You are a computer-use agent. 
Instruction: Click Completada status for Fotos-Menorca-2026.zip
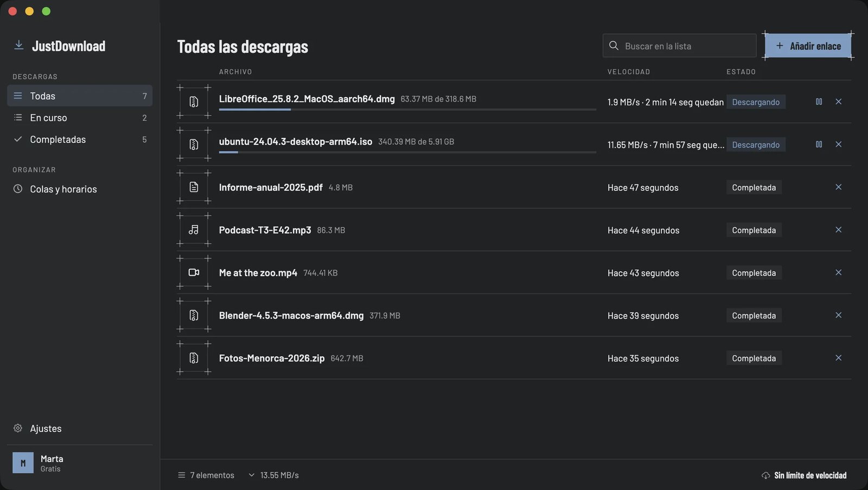(754, 358)
